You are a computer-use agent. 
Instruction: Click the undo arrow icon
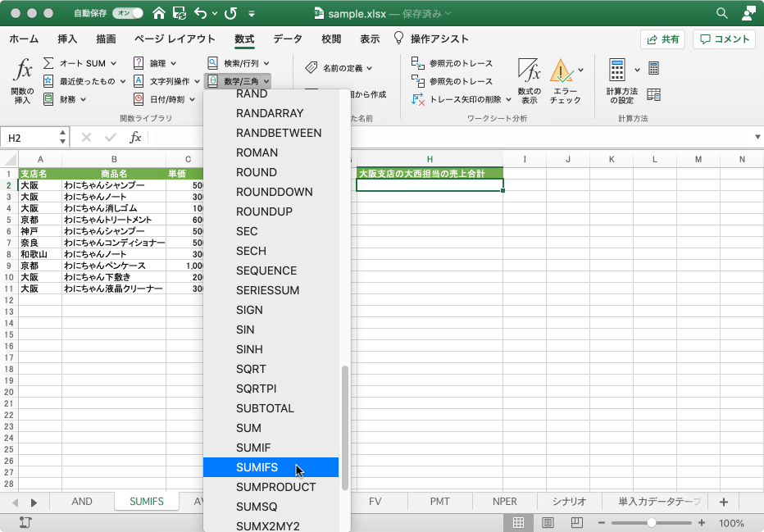point(200,13)
